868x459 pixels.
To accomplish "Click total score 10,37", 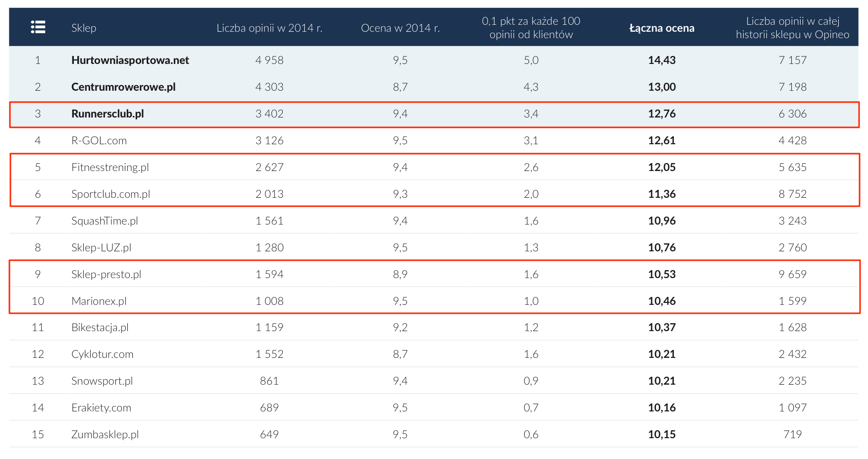I will click(x=662, y=327).
